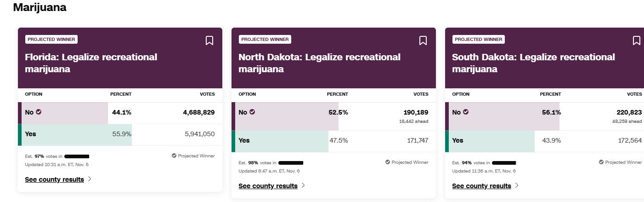This screenshot has width=644, height=202.
Task: Click North Dakota's Projected Winner legend checkmark
Action: pos(388,162)
